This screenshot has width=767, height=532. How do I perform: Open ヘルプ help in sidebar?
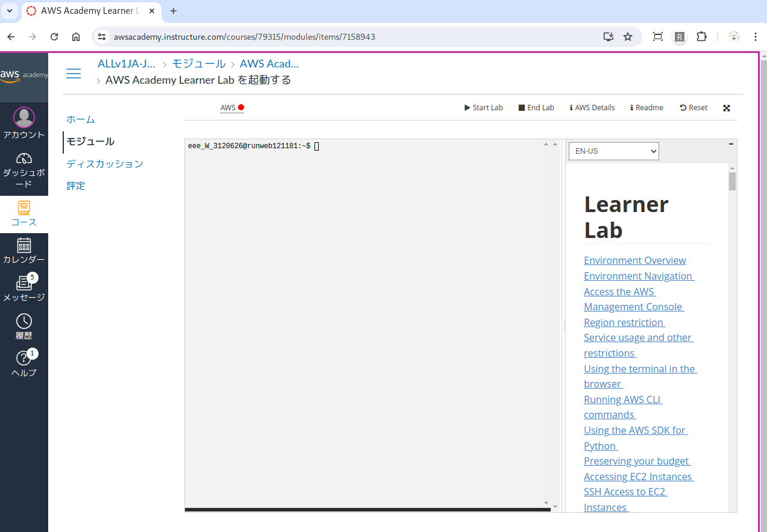tap(24, 365)
